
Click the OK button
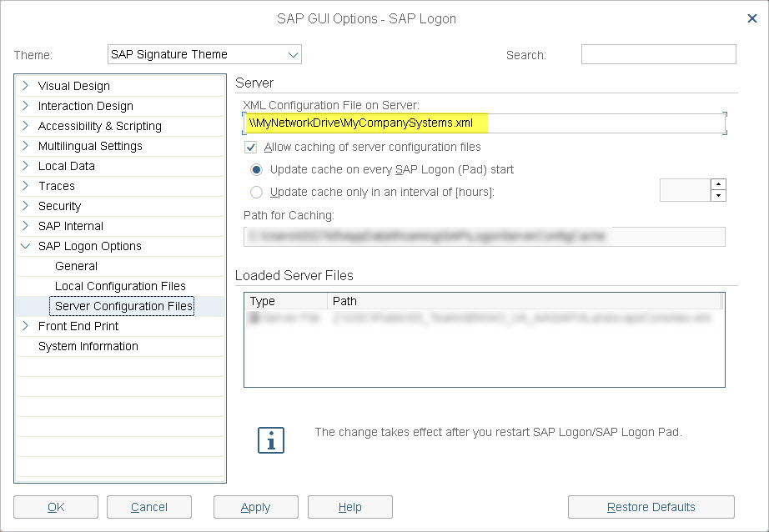click(56, 507)
